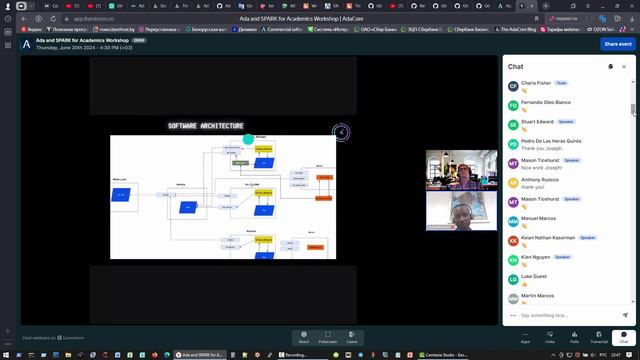Select the headset speaker's webcam thumbnail
The width and height of the screenshot is (640, 360).
point(461,211)
